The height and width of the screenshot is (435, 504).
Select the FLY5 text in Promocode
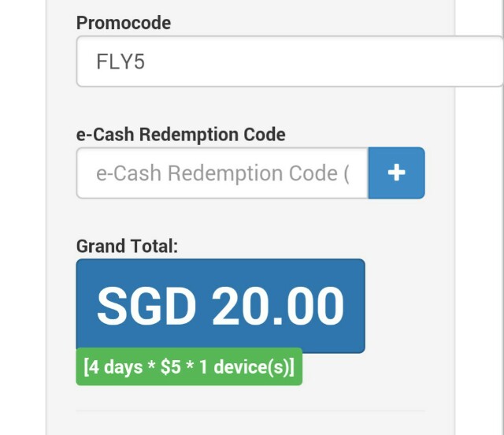click(x=120, y=61)
